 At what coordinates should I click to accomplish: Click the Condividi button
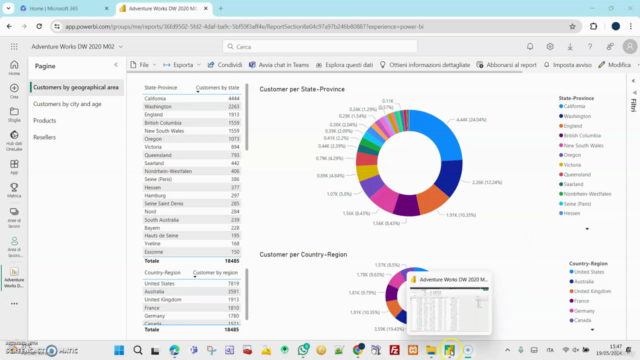tap(225, 65)
